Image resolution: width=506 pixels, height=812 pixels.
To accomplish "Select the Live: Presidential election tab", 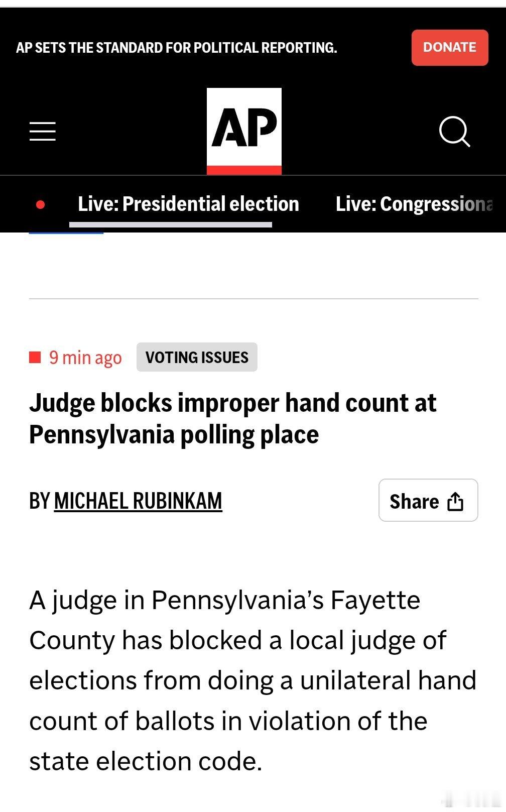I will tap(188, 204).
